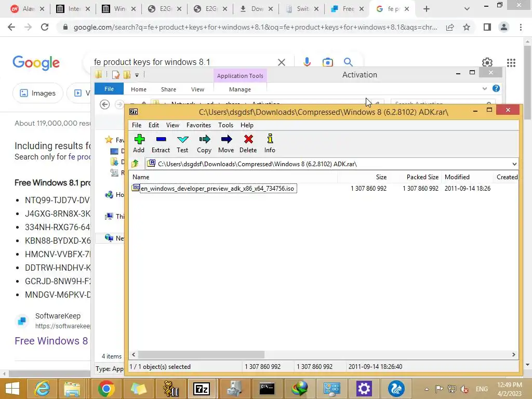Screen dimensions: 532x399
Task: Open File tab in Activation explorer window
Action: 109,89
